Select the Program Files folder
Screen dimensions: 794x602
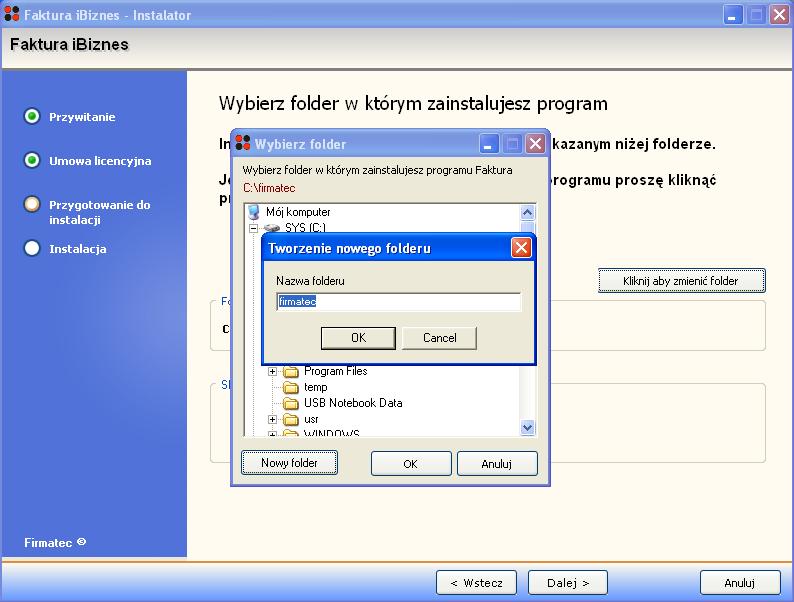click(x=335, y=371)
